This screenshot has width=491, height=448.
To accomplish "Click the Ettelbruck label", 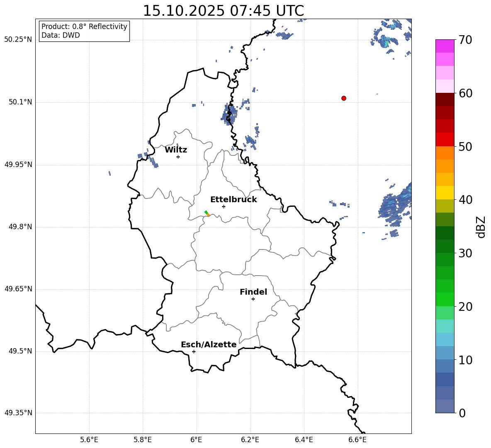I will tap(233, 200).
